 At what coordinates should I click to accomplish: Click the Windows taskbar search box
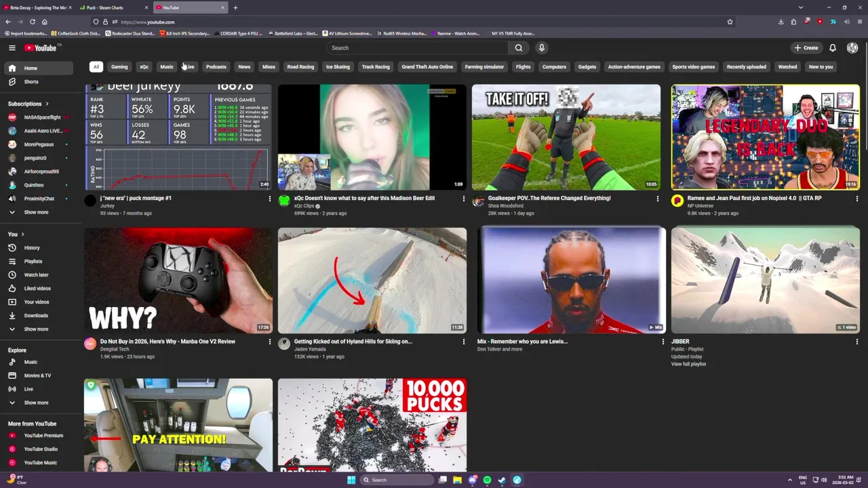396,480
